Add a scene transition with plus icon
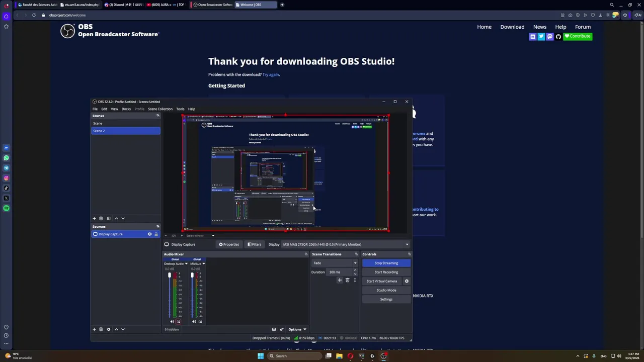The width and height of the screenshot is (644, 362). (340, 281)
